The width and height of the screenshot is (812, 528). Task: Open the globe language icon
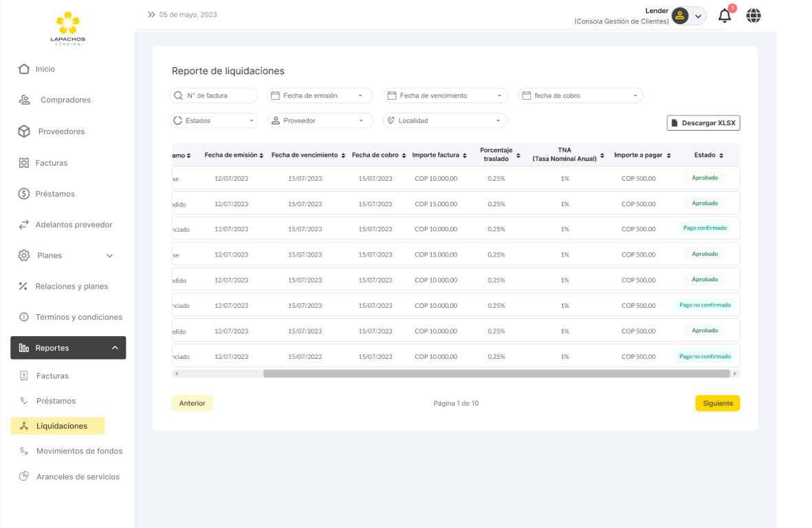coord(754,16)
